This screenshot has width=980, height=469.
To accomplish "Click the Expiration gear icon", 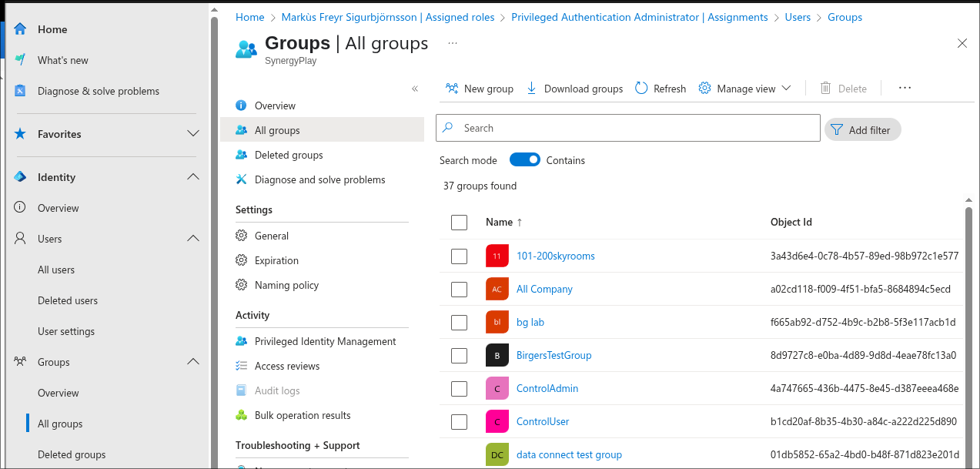I will (x=242, y=260).
